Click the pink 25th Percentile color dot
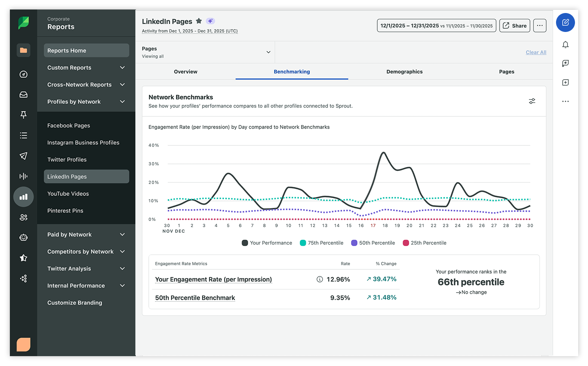 click(406, 243)
